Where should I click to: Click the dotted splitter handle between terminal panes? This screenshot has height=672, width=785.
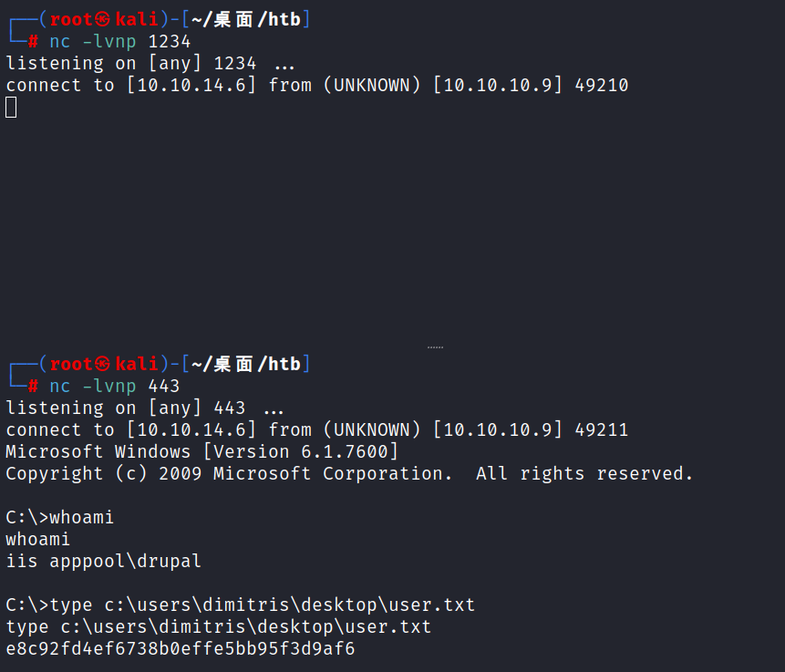click(x=435, y=347)
